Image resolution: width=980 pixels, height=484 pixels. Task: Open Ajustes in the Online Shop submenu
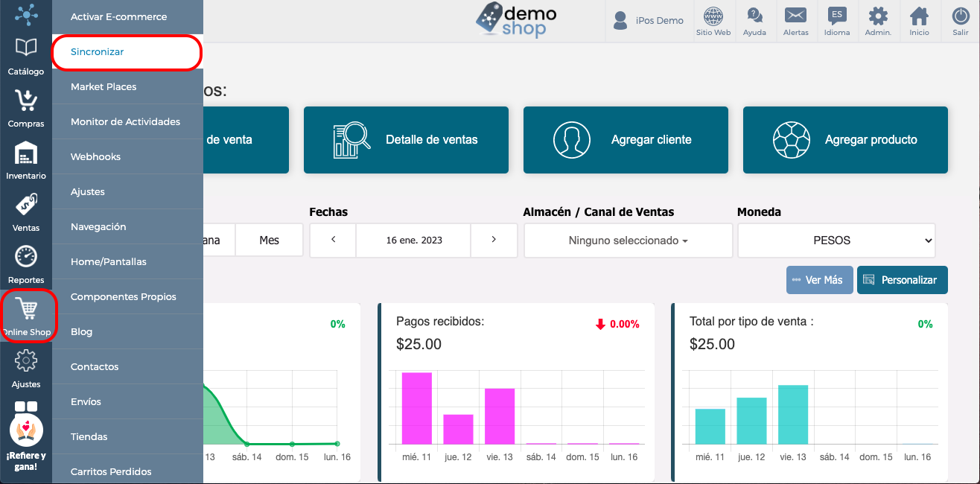click(127, 191)
